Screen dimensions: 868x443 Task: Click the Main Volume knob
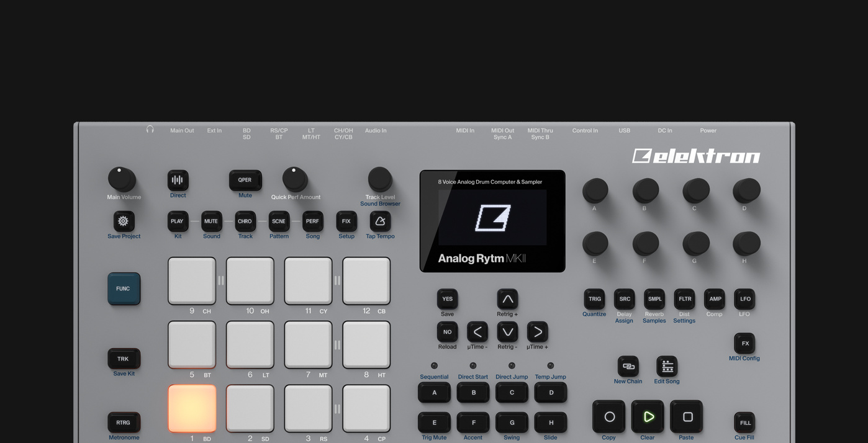tap(122, 179)
